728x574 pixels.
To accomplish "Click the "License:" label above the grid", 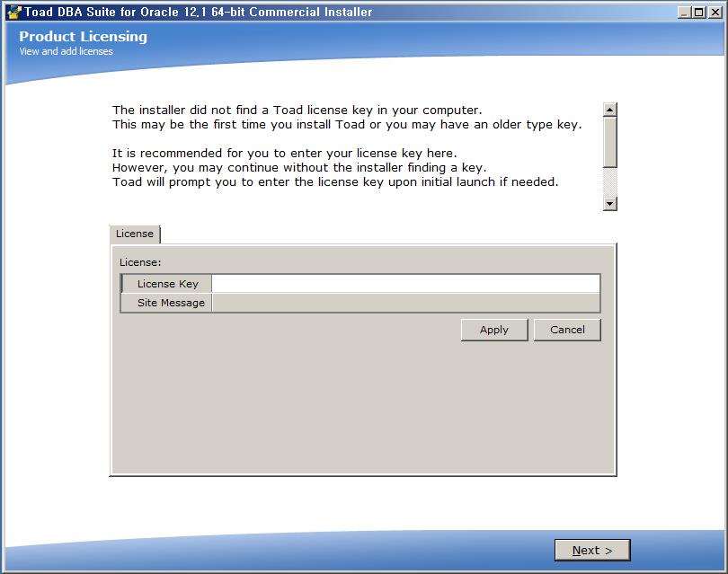I will click(x=140, y=262).
